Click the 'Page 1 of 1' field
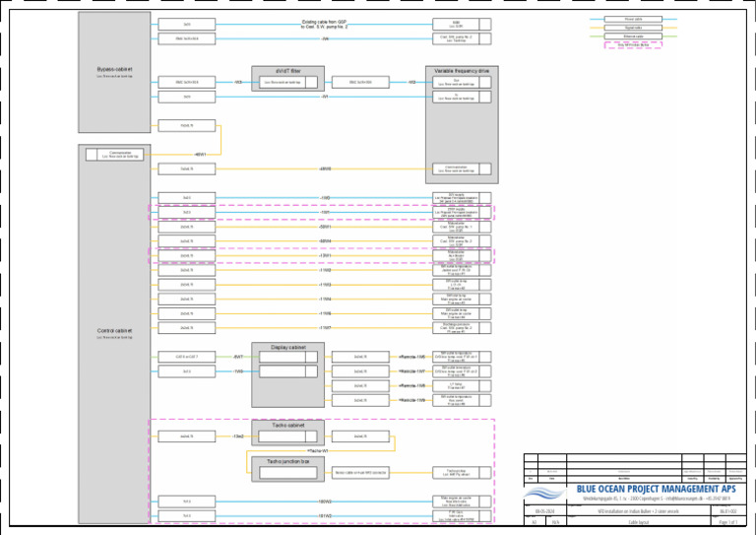This screenshot has width=756, height=535. point(728,522)
